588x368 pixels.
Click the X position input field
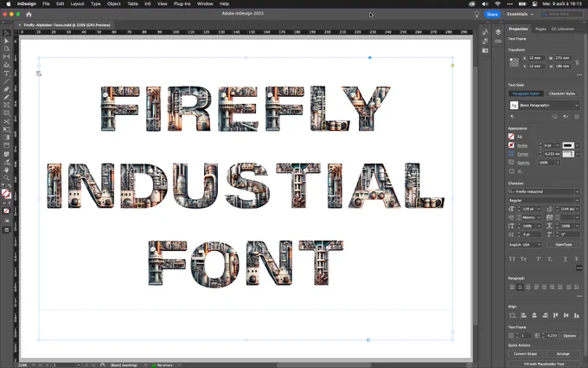(536, 58)
